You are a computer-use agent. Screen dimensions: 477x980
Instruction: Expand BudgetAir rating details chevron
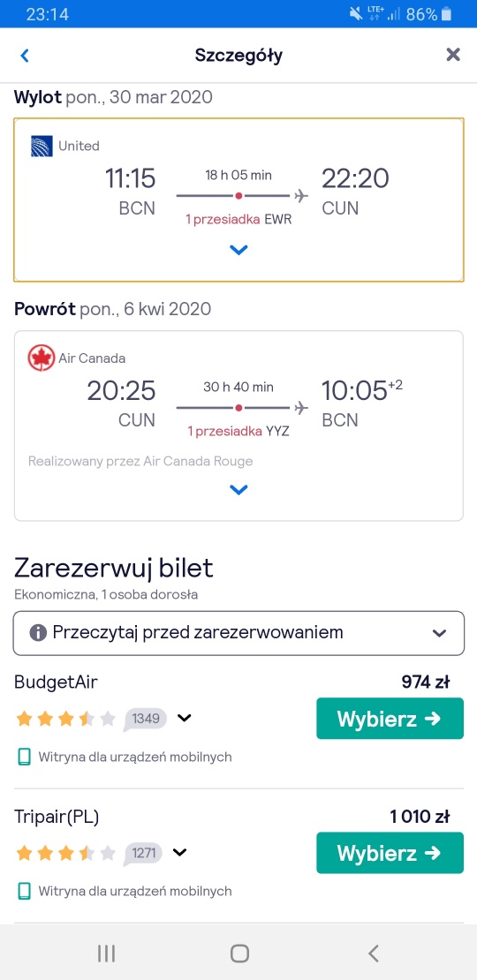click(x=184, y=718)
